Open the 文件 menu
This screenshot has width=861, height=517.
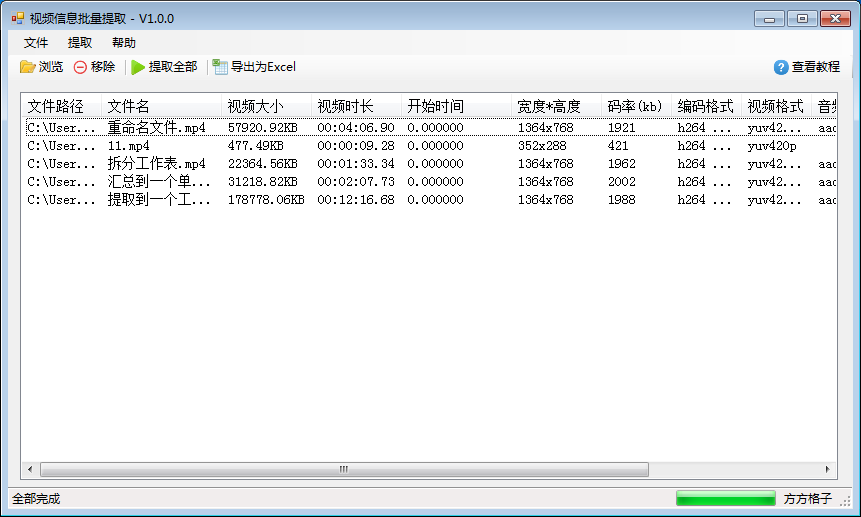pos(36,43)
